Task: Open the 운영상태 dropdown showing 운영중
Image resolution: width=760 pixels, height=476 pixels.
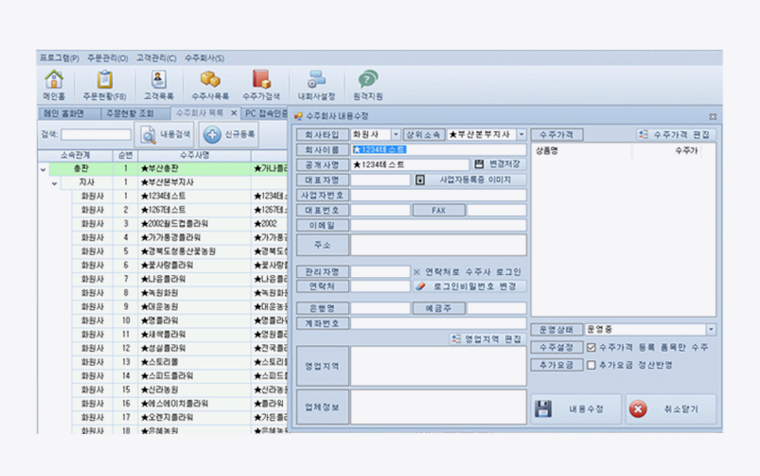Action: coord(711,329)
